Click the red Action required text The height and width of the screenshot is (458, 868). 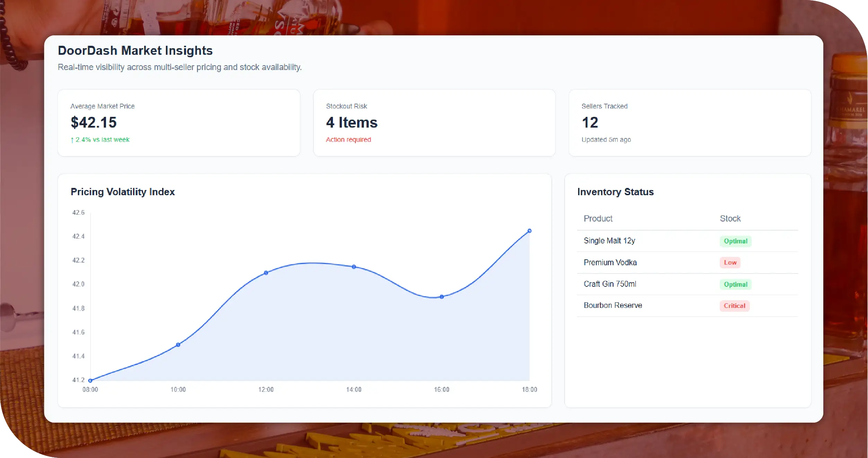point(348,139)
